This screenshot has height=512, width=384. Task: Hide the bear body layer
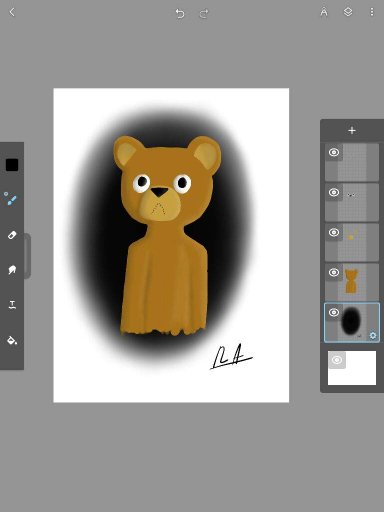[x=334, y=272]
